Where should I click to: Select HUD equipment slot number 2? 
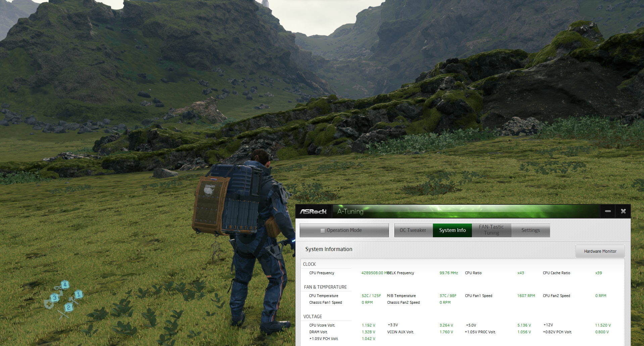pyautogui.click(x=68, y=307)
